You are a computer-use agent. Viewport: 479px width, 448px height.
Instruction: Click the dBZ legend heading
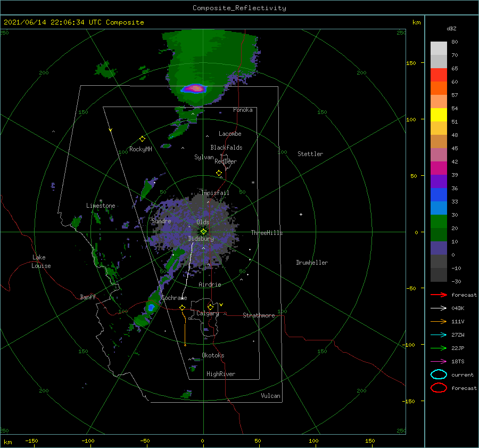click(x=451, y=29)
